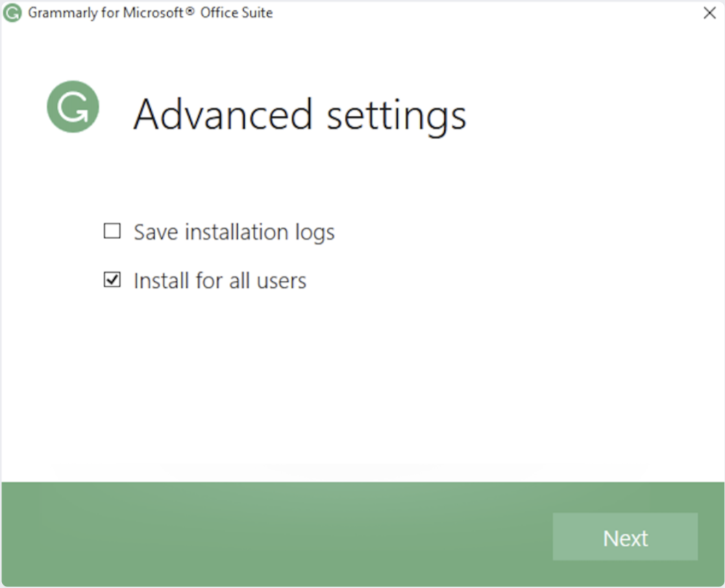Screen dimensions: 725x588
Task: Click the large Grammarly logo icon
Action: point(73,107)
